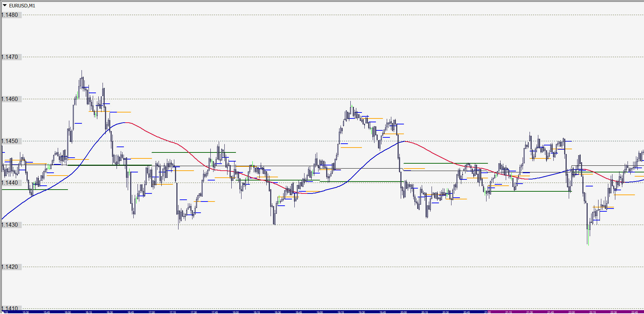
Task: Select the 1.1420 price level label
Action: coord(10,267)
